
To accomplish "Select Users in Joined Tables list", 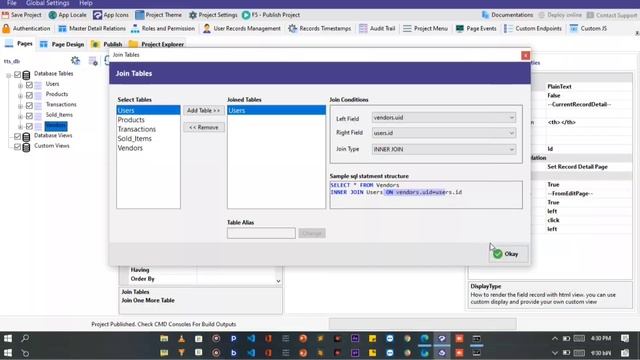I will tap(276, 111).
